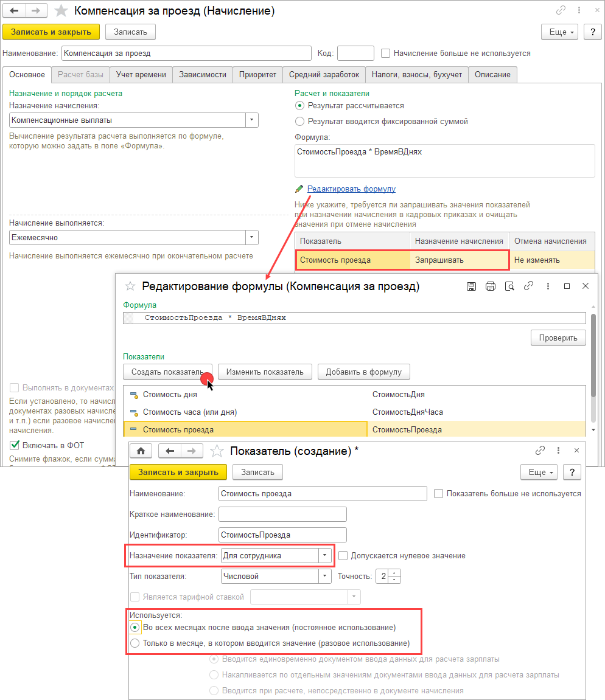Increase Точность value with stepper
Screen dimensions: 605x700
point(394,574)
